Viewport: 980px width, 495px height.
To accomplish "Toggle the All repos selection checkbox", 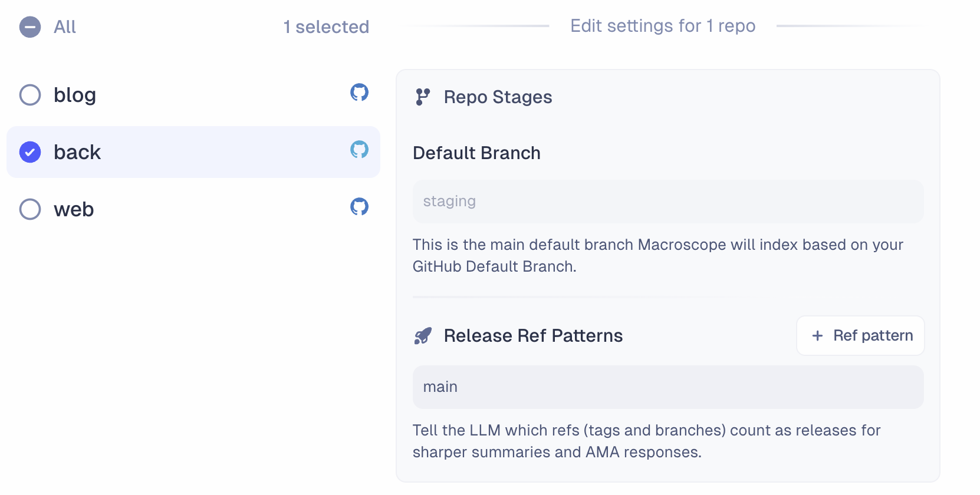I will 30,27.
